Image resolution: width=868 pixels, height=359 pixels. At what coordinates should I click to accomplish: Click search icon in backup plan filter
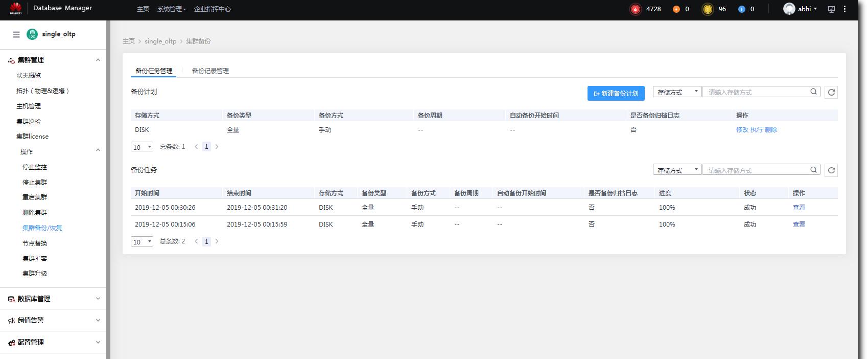click(x=813, y=92)
